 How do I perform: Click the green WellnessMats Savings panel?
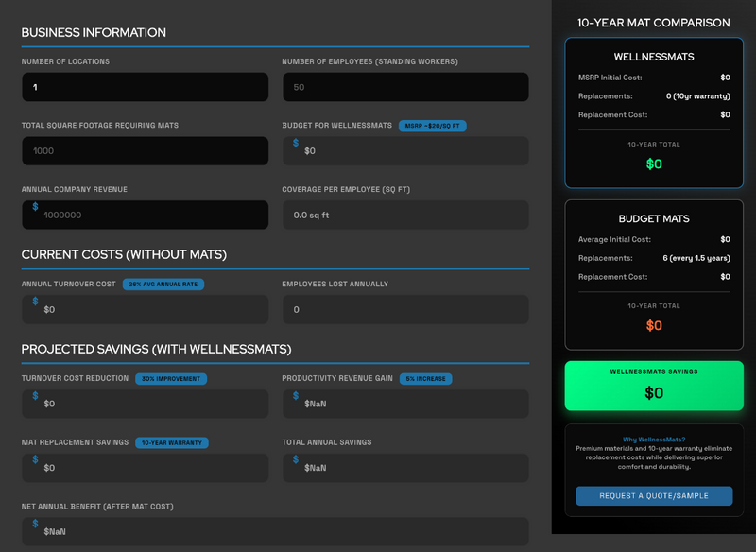[652, 386]
